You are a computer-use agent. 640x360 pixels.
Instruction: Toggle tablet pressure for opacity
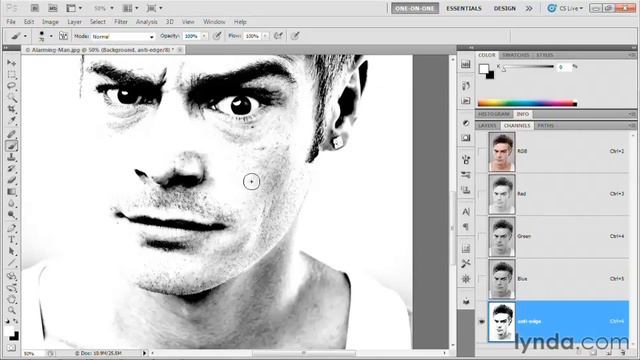click(217, 36)
